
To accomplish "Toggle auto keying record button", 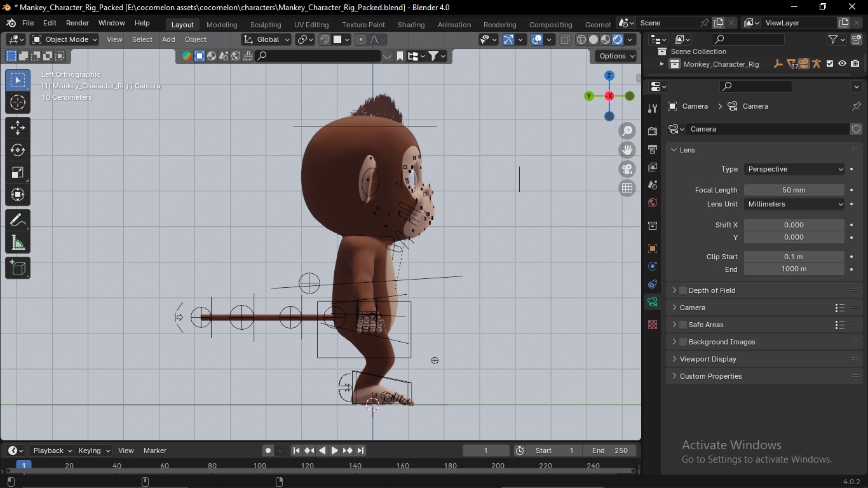I will pyautogui.click(x=268, y=451).
